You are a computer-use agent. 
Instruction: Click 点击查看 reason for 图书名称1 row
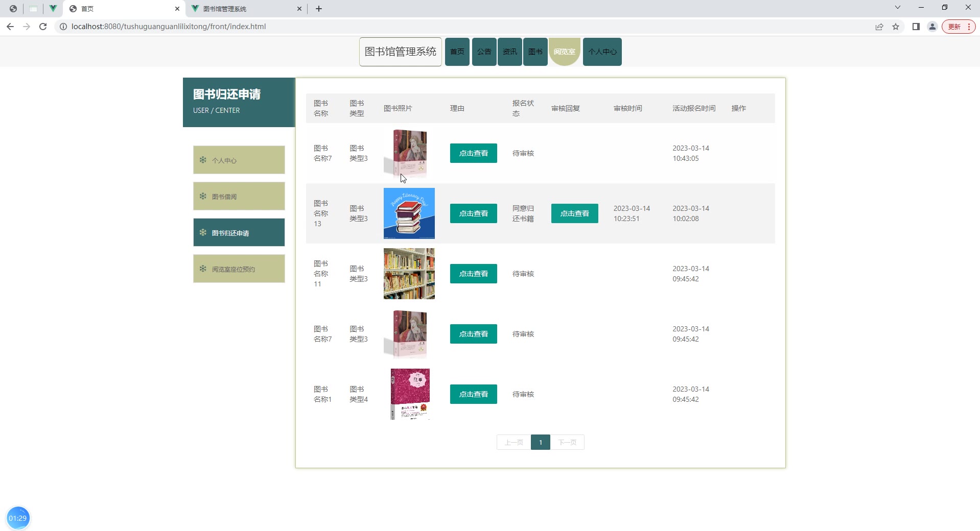[x=474, y=394]
